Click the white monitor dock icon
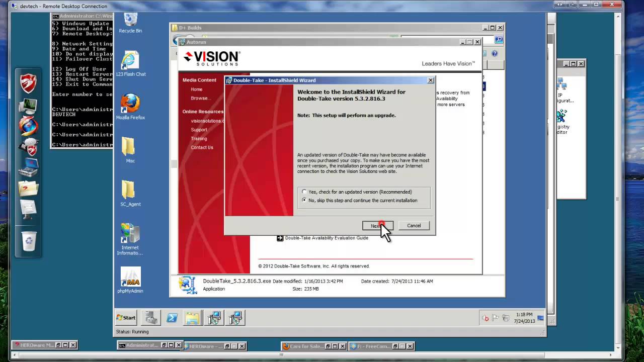The width and height of the screenshot is (644, 362). [28, 208]
